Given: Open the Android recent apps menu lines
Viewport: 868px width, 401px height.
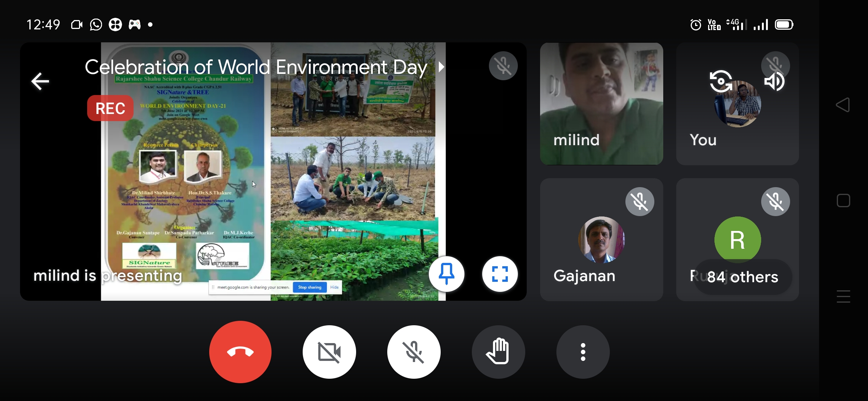Looking at the screenshot, I should tap(843, 296).
